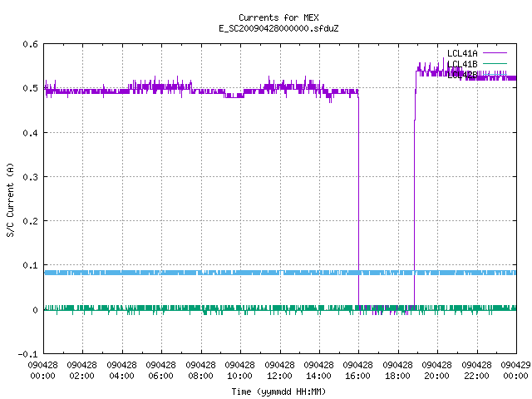Click the y-axis tick label '0.1'
This screenshot has height=399, width=532.
[x=30, y=265]
